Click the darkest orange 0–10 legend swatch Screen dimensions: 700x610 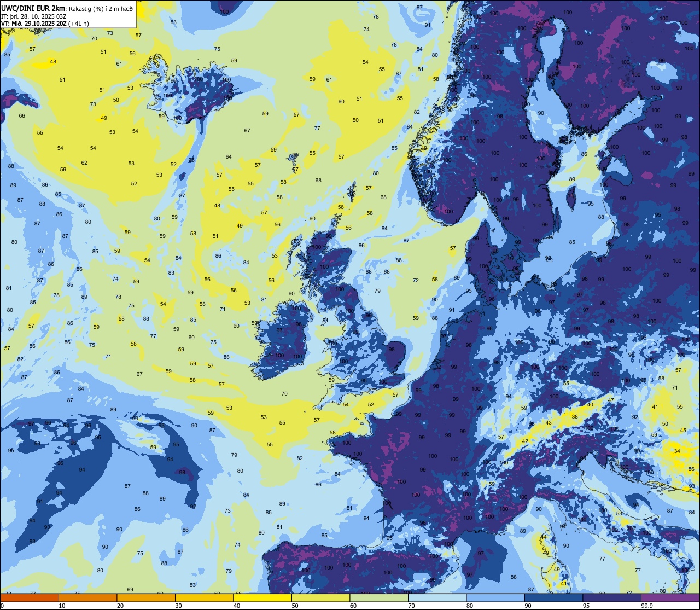click(29, 597)
